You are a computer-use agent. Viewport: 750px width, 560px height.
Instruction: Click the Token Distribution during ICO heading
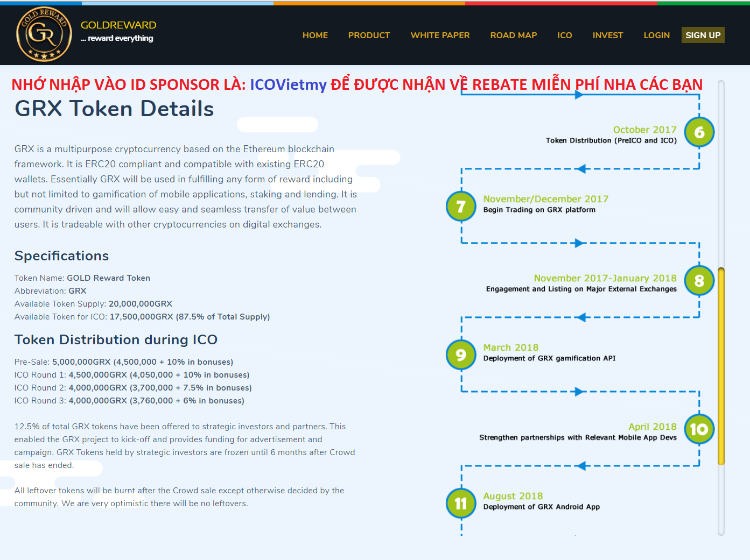[x=116, y=340]
